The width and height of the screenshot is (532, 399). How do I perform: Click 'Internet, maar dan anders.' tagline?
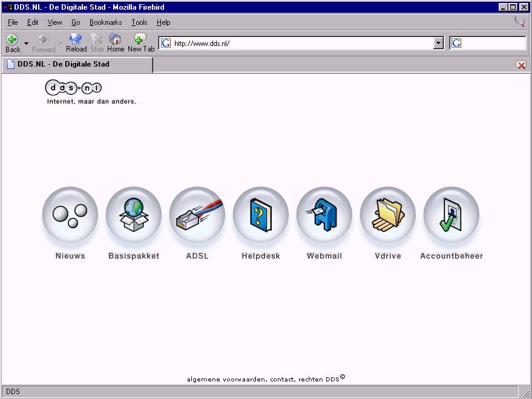point(91,102)
